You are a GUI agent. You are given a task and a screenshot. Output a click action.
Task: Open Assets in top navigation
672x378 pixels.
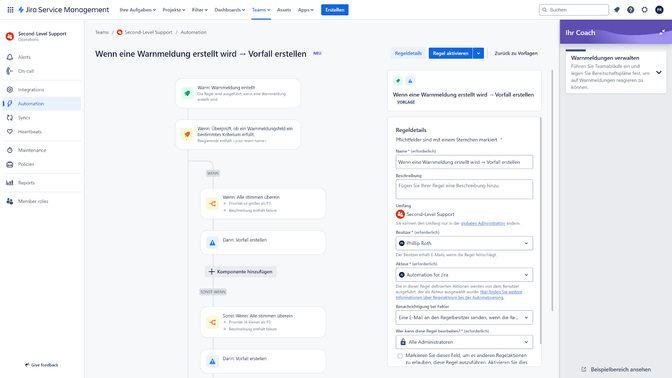pyautogui.click(x=284, y=10)
